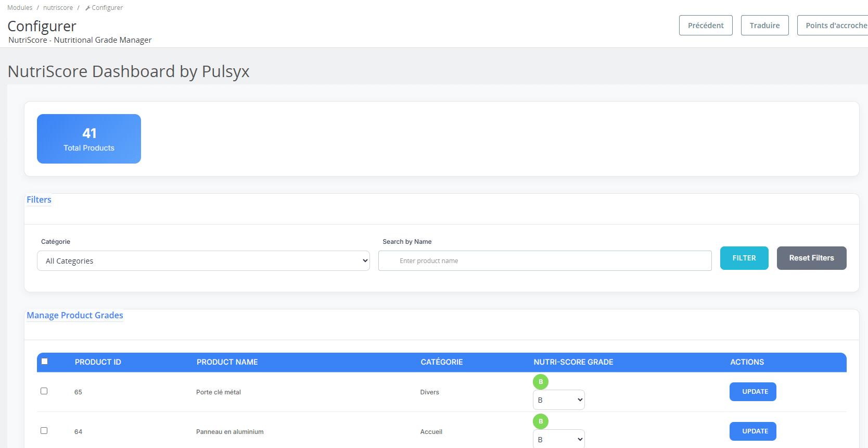Check the box for product 65
The image size is (868, 448).
(44, 391)
